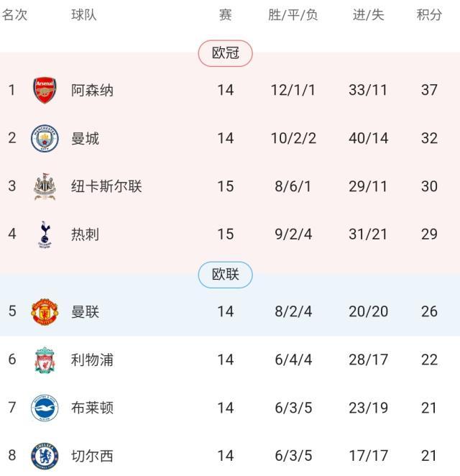Click the Liverpool club crest icon

tap(45, 360)
